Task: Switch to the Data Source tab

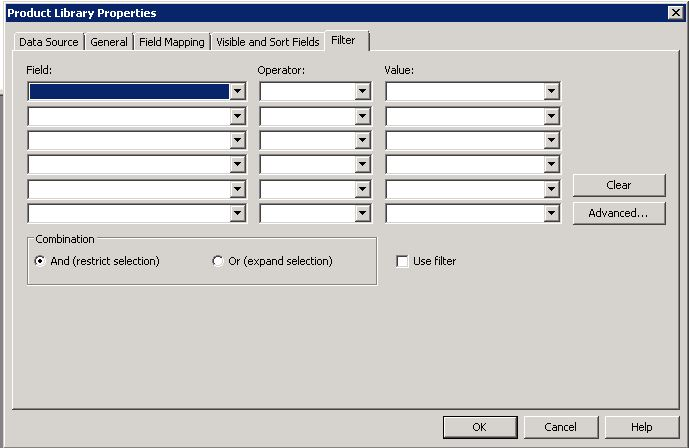Action: [48, 42]
